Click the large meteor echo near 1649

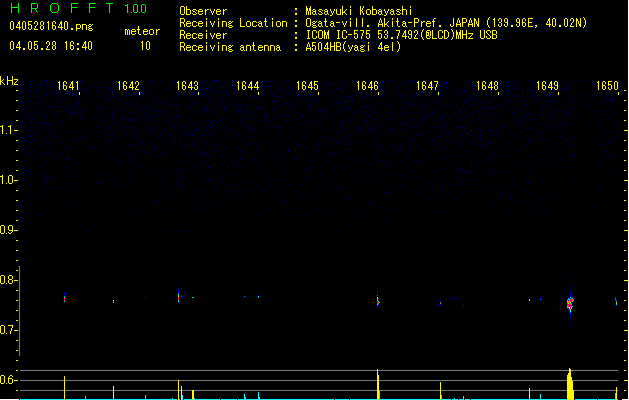point(570,303)
